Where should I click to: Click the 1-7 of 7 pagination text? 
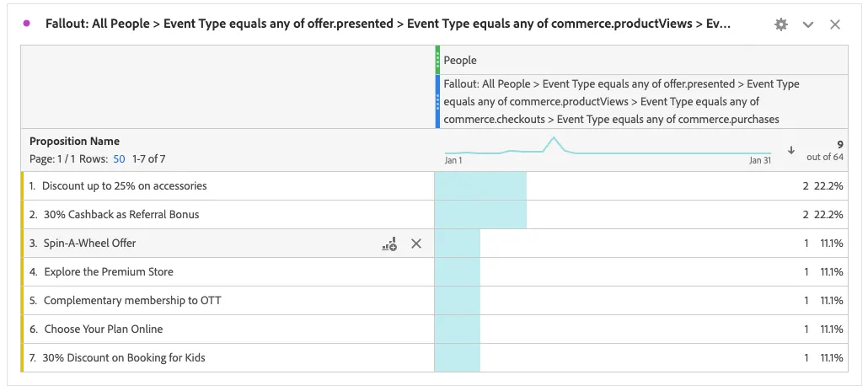(148, 159)
